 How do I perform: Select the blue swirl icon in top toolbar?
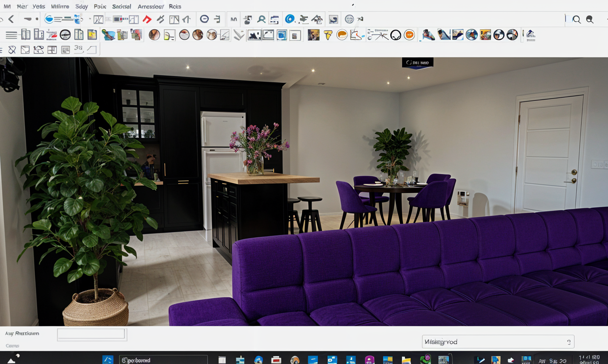click(290, 19)
